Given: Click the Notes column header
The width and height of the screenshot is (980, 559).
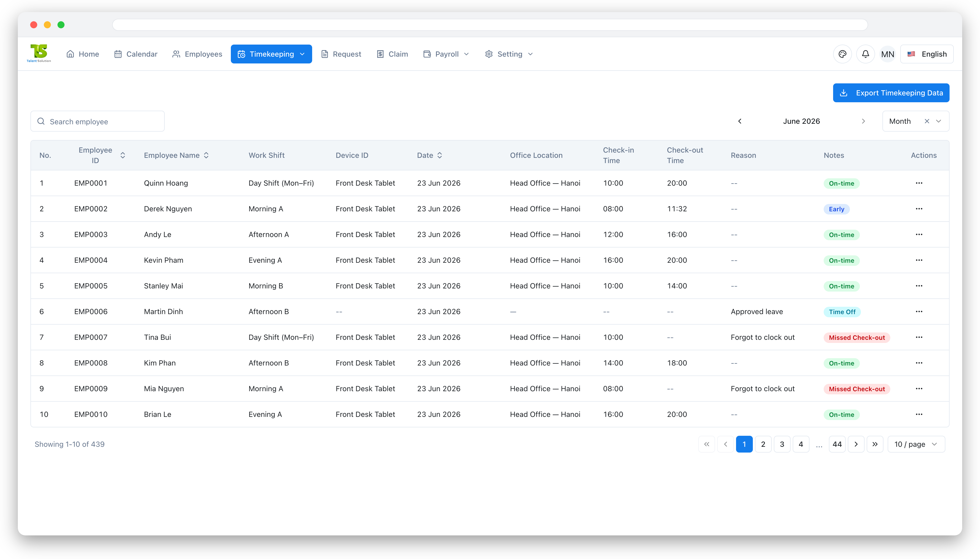Looking at the screenshot, I should point(834,155).
